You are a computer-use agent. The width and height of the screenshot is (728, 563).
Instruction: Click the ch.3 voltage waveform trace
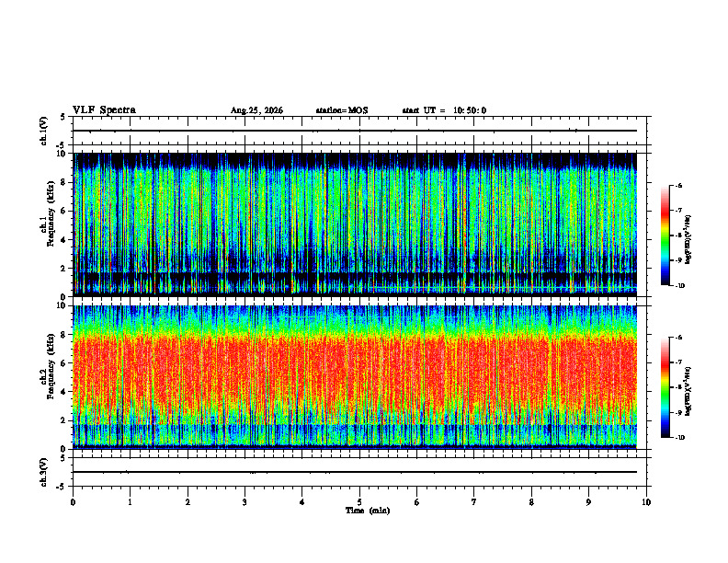point(355,472)
